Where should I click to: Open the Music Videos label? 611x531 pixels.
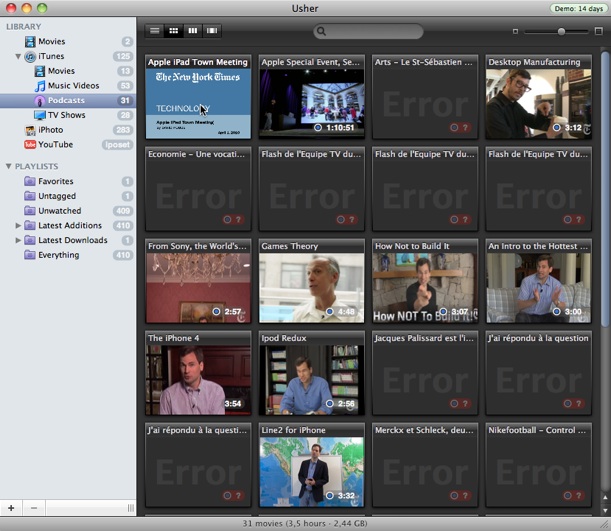(73, 86)
